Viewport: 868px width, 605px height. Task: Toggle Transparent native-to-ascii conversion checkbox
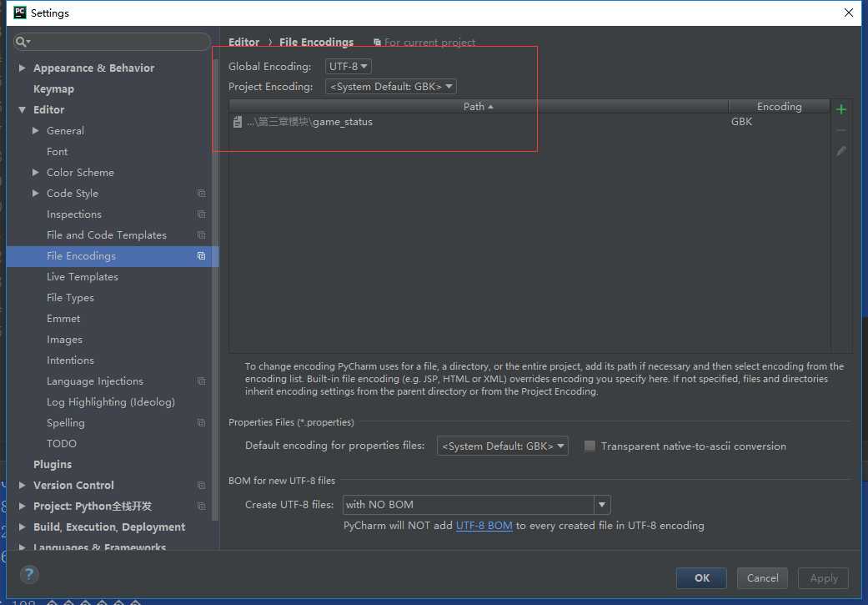pyautogui.click(x=590, y=446)
